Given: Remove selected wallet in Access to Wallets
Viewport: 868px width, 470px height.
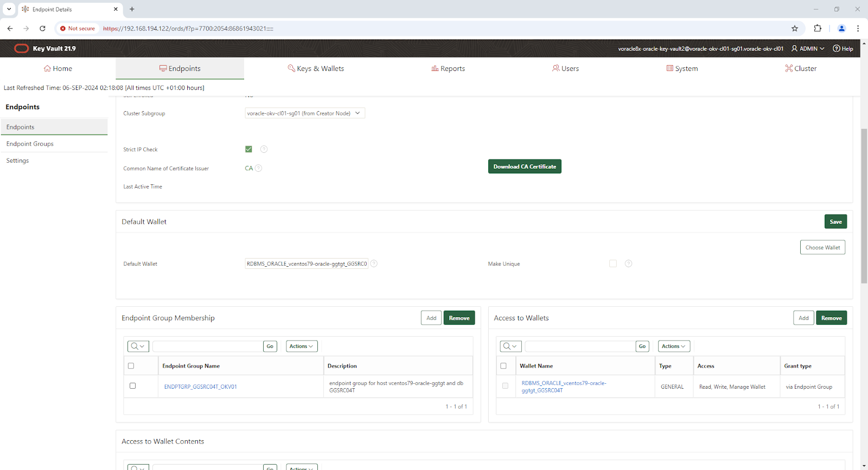Looking at the screenshot, I should click(831, 318).
